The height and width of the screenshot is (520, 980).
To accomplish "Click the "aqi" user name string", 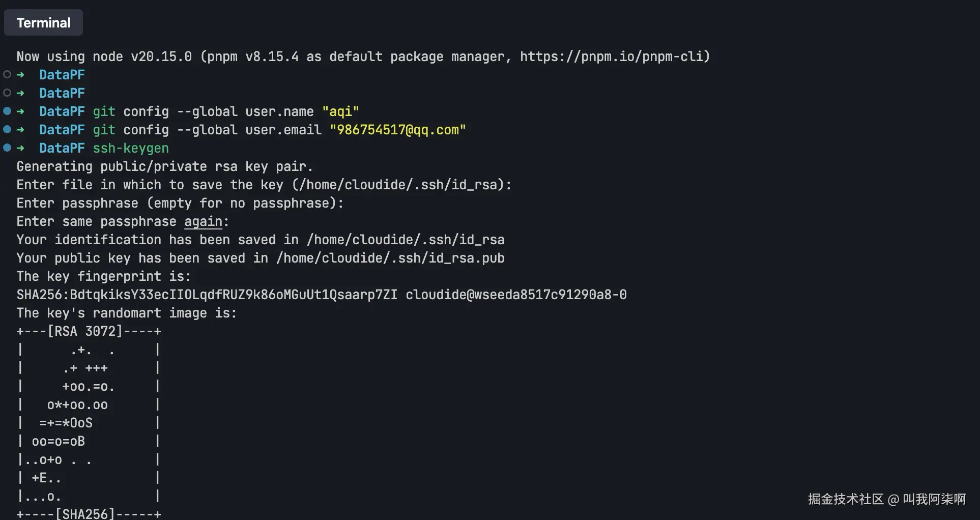I will pyautogui.click(x=340, y=111).
